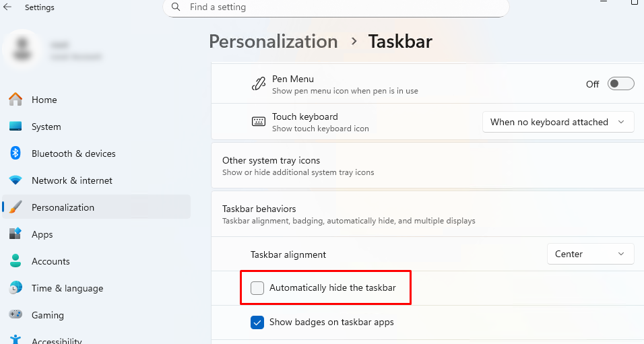Click the search magnifier icon
Screen dimensions: 644x344
[x=176, y=7]
